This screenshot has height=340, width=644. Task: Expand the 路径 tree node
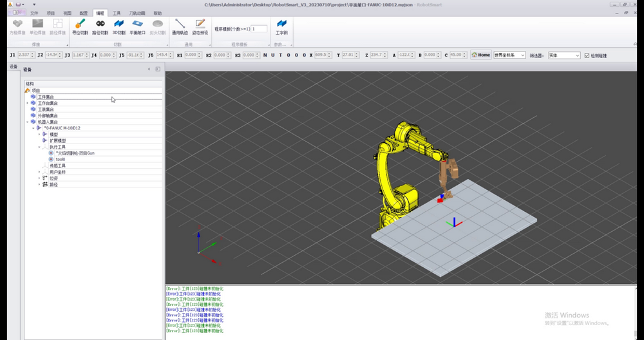39,185
